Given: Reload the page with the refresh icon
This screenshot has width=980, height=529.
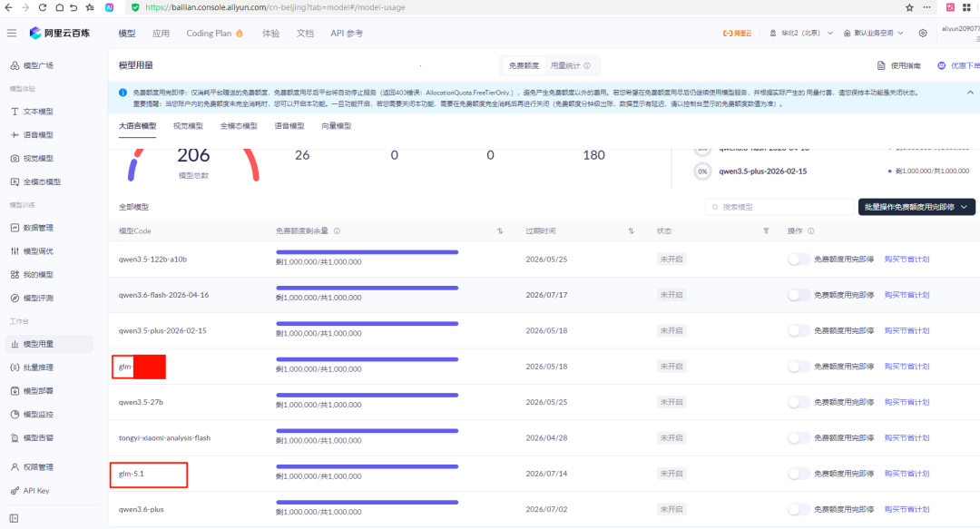Looking at the screenshot, I should [43, 7].
